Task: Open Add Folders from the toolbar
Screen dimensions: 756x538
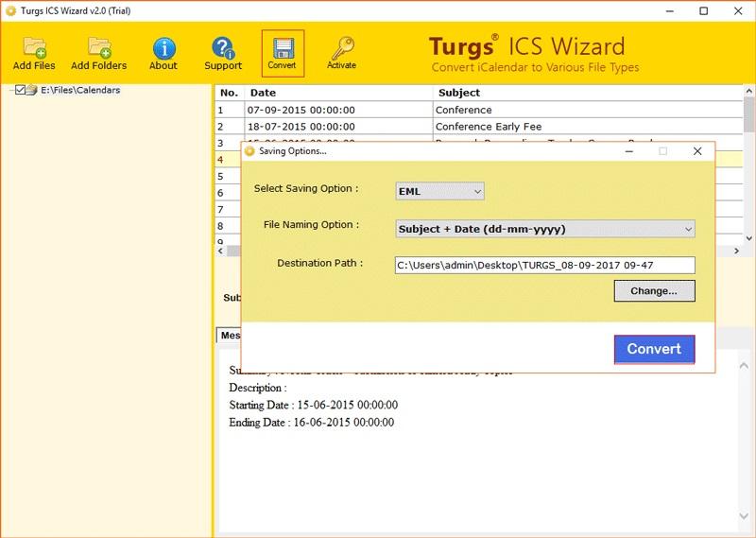Action: point(99,53)
